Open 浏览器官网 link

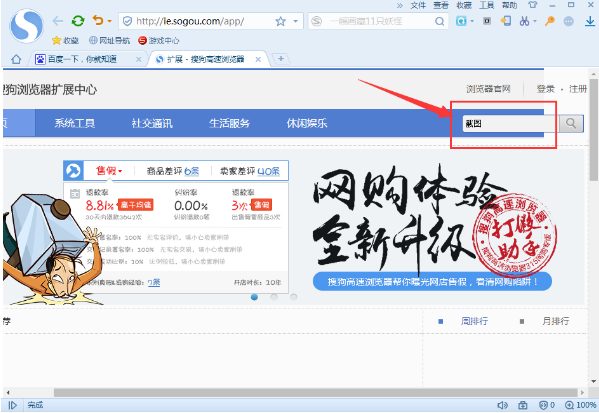pyautogui.click(x=488, y=89)
